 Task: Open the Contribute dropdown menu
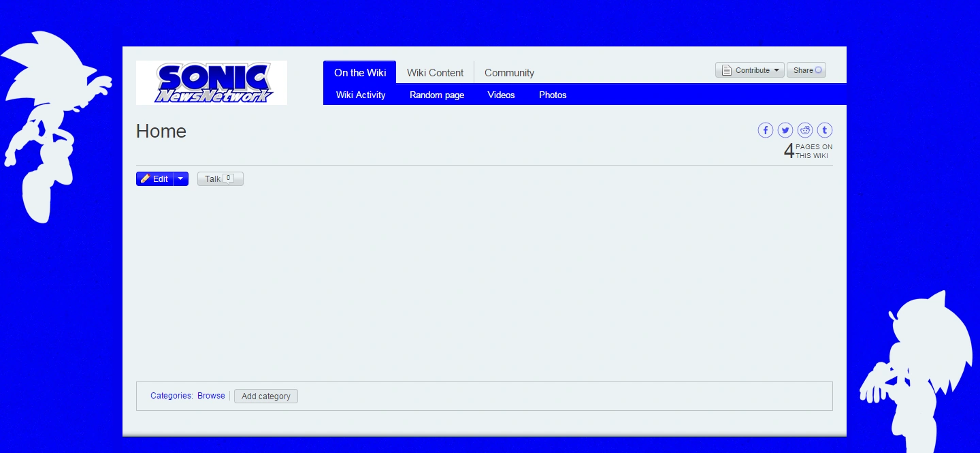(x=750, y=70)
